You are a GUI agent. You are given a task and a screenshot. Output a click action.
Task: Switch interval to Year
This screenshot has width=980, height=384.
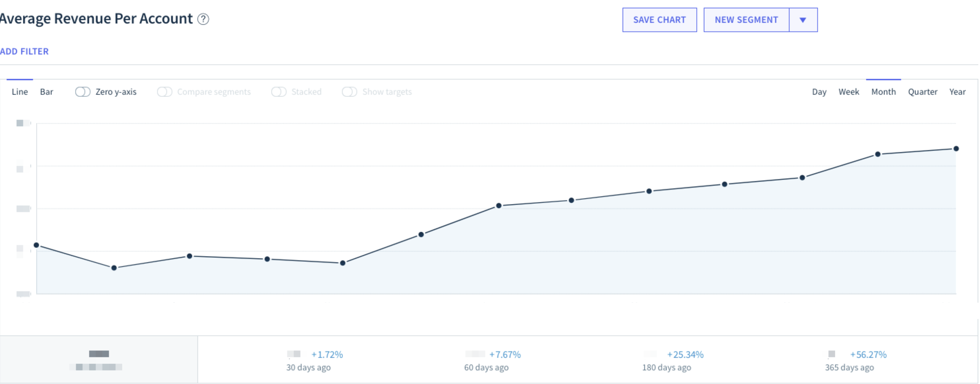(x=957, y=92)
